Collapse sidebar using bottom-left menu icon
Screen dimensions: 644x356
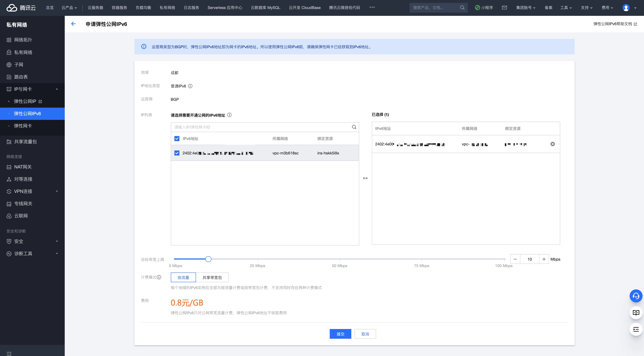9,353
